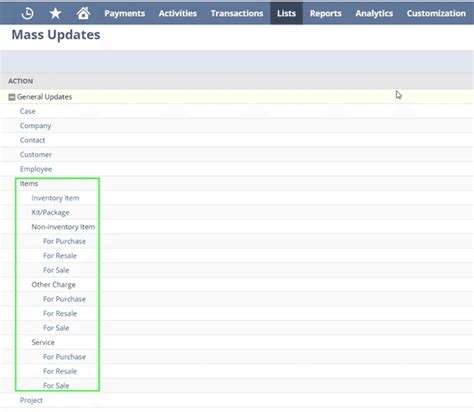Open the Inventory Item update link

coord(55,198)
